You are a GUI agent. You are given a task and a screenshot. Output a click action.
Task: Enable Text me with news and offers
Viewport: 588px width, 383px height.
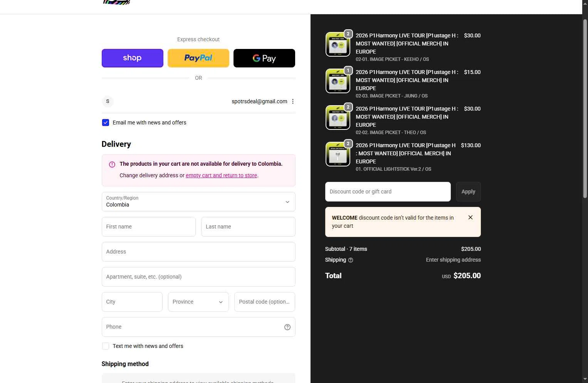pos(106,346)
